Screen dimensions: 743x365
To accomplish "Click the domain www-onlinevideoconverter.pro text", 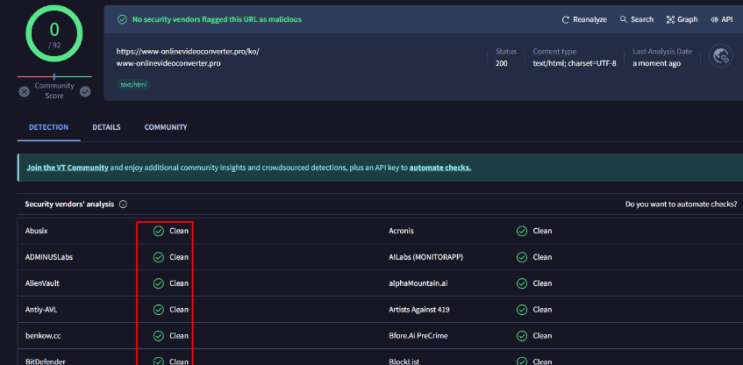I will pos(168,63).
